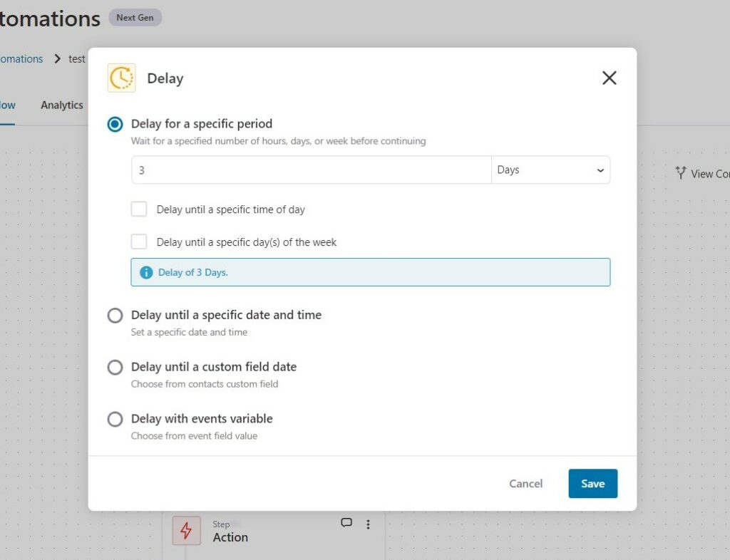Enable Delay until a specific time of day
This screenshot has width=730, height=560.
139,209
